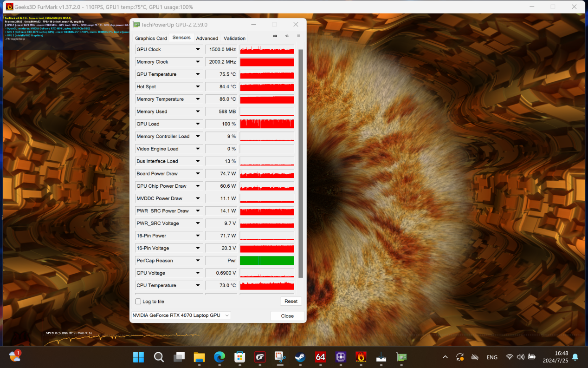
Task: Click the volume speaker tray icon
Action: 520,357
